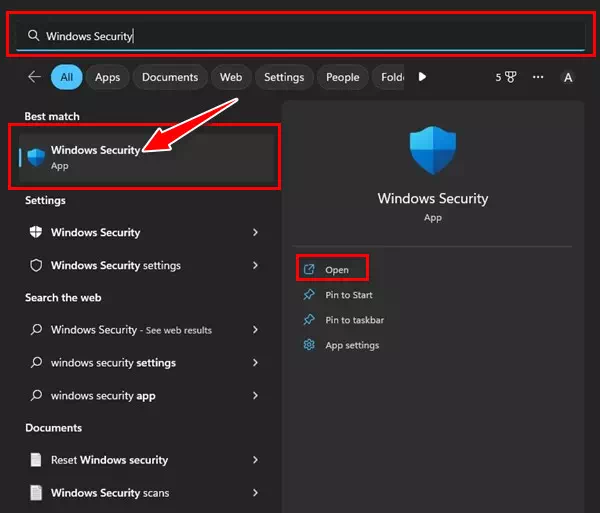Image resolution: width=600 pixels, height=513 pixels.
Task: Switch to the People filter tab
Action: [x=342, y=77]
